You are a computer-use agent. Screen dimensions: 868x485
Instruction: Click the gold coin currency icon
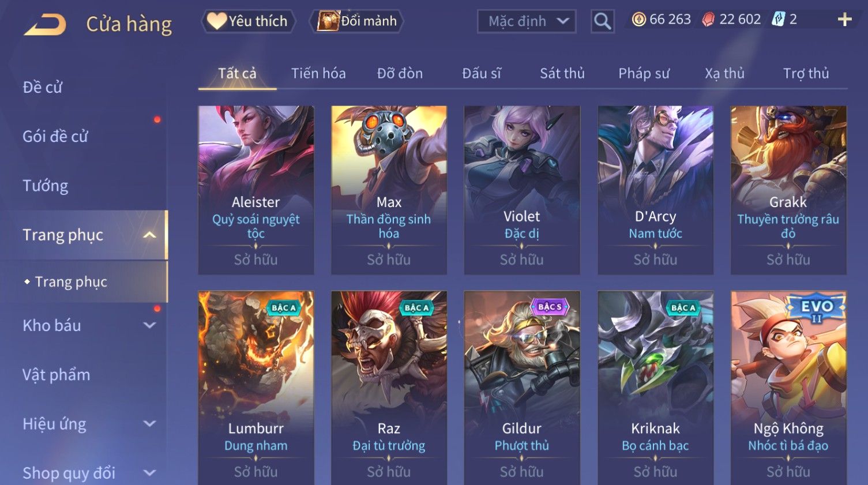[x=638, y=20]
